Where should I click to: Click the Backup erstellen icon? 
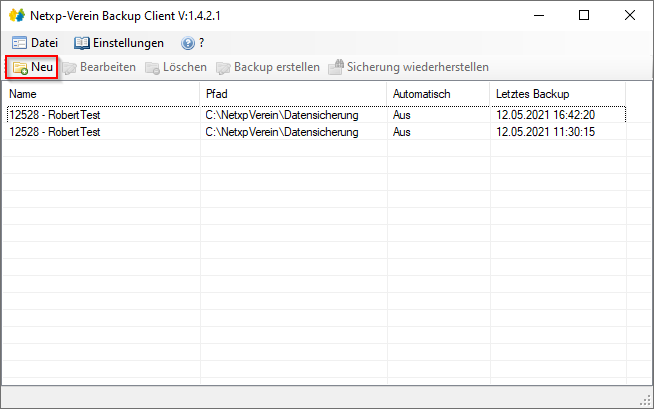(223, 68)
